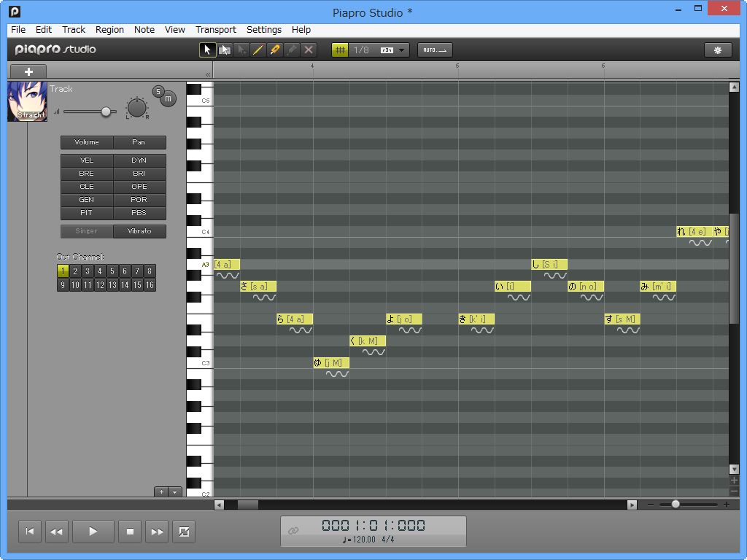Stop playback with the stop button
The width and height of the screenshot is (747, 560).
tap(130, 532)
